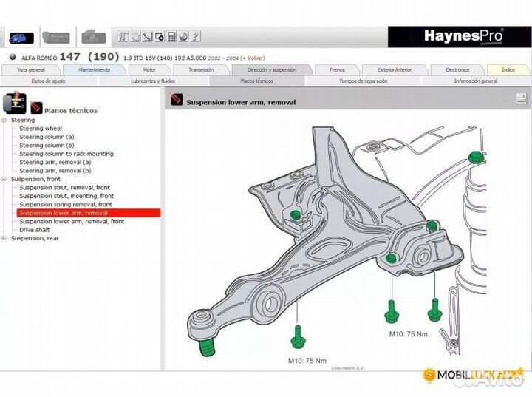Open Suspension lower arm, removal, front

pos(72,222)
